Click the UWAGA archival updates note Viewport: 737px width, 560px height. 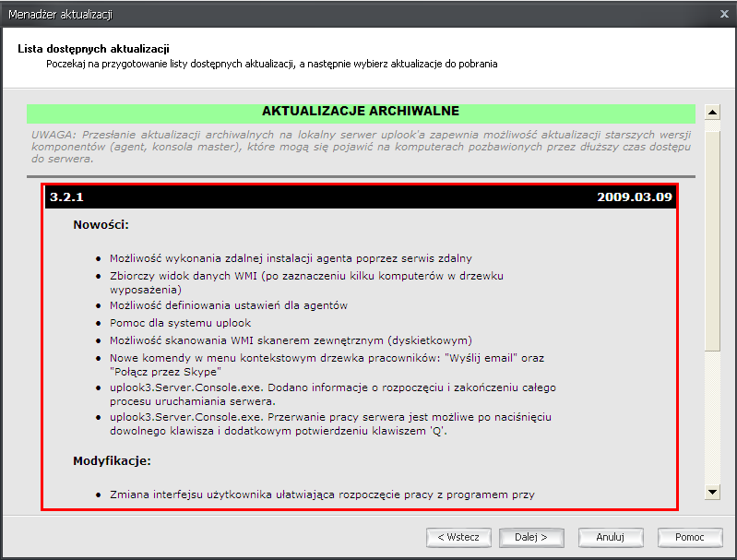coord(361,147)
